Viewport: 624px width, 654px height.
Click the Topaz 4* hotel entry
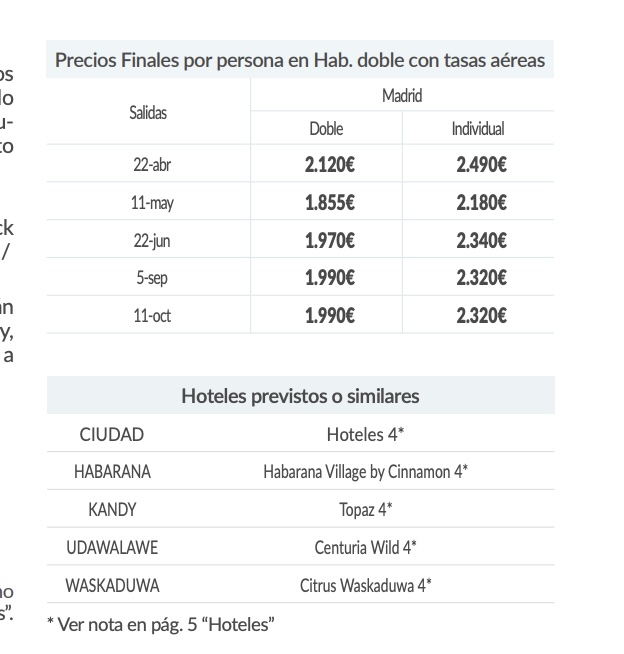point(365,509)
